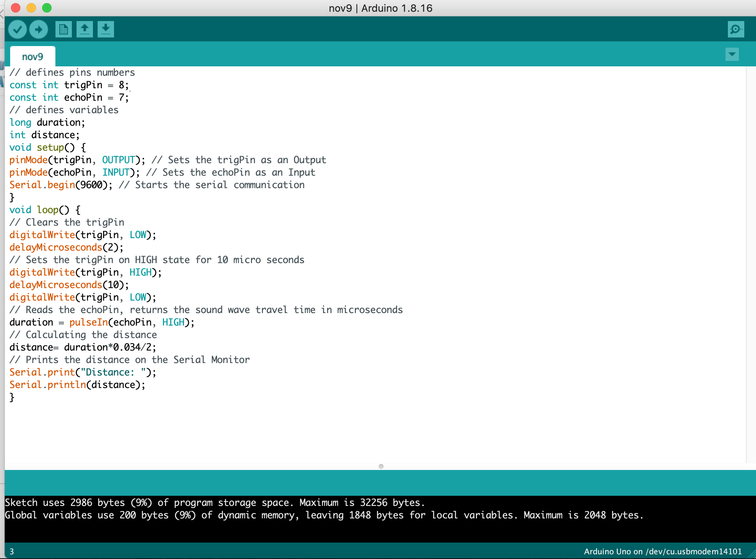
Task: Click '// Sets the trigPin on HIGH state' comment
Action: pyautogui.click(x=157, y=260)
